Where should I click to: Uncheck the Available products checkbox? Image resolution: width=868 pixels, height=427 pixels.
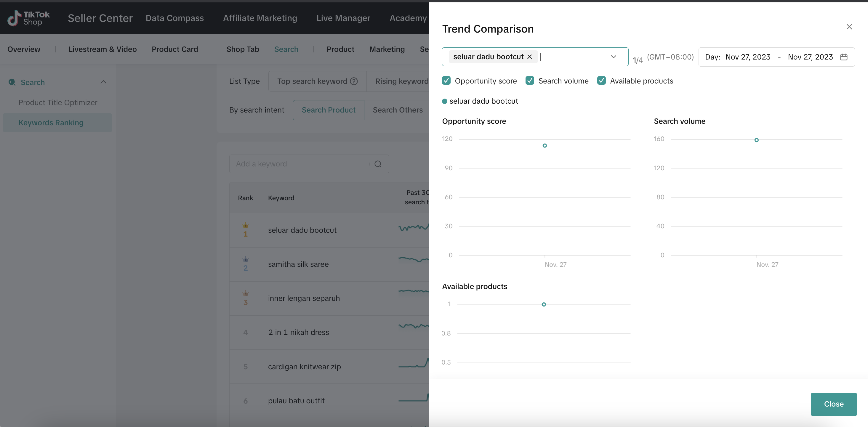[601, 81]
